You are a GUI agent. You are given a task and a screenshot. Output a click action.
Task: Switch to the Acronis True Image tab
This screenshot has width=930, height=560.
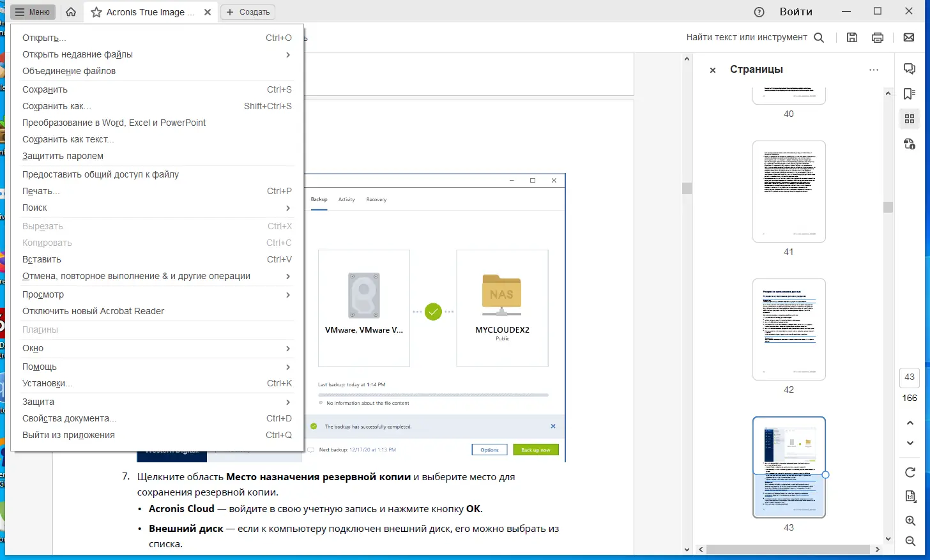(x=151, y=12)
